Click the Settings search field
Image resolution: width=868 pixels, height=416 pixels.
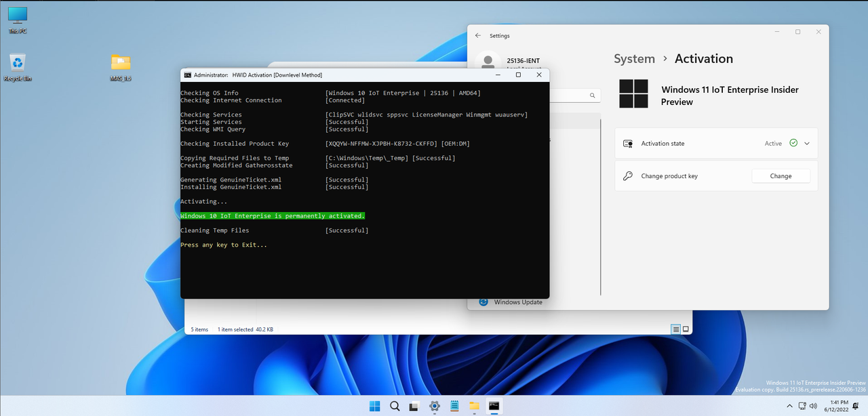click(575, 96)
